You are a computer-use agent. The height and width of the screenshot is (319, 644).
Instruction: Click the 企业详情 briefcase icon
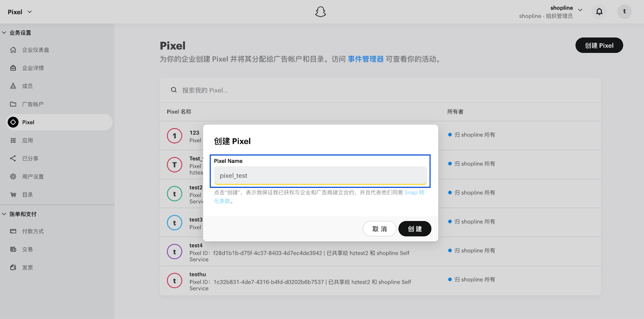[x=13, y=68]
